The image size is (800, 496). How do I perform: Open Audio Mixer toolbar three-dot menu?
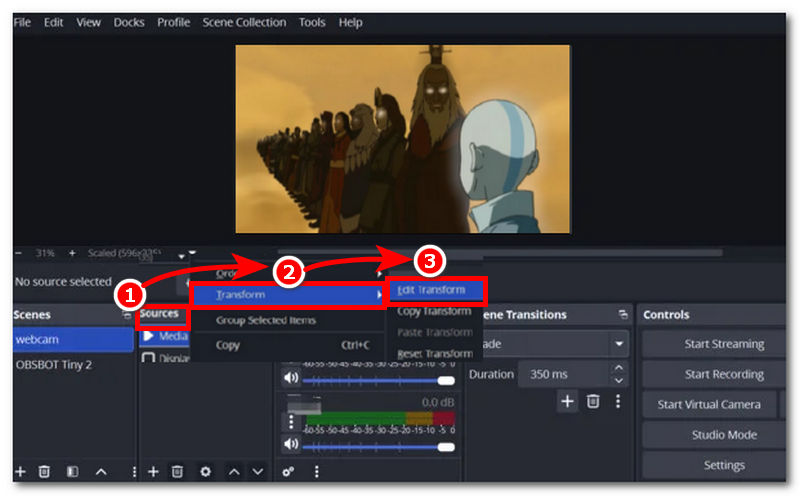pyautogui.click(x=316, y=472)
